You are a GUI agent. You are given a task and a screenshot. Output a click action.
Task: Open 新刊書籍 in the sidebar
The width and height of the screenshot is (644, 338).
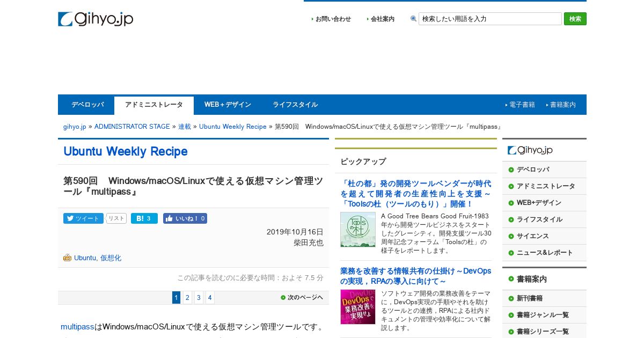tap(544, 298)
